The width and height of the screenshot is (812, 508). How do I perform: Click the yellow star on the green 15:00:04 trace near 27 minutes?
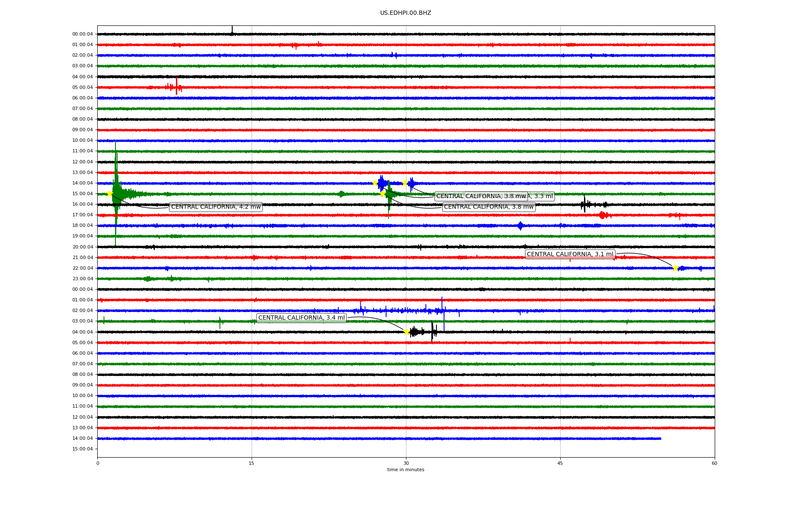[x=382, y=193]
